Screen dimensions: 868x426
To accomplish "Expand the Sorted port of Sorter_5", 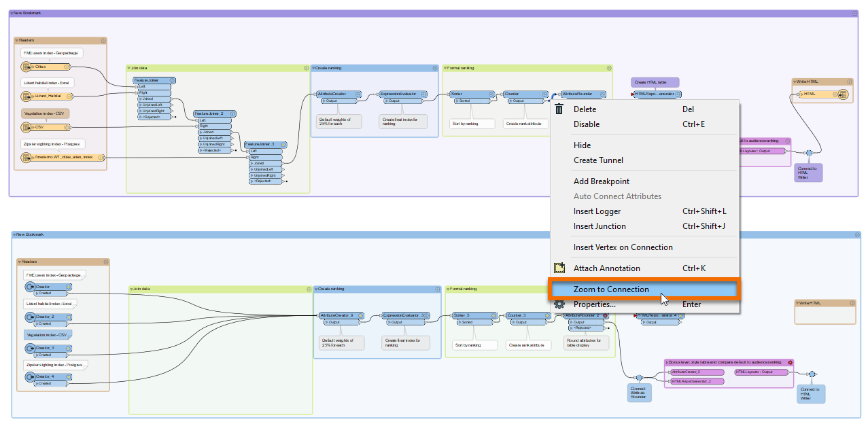I will point(457,322).
